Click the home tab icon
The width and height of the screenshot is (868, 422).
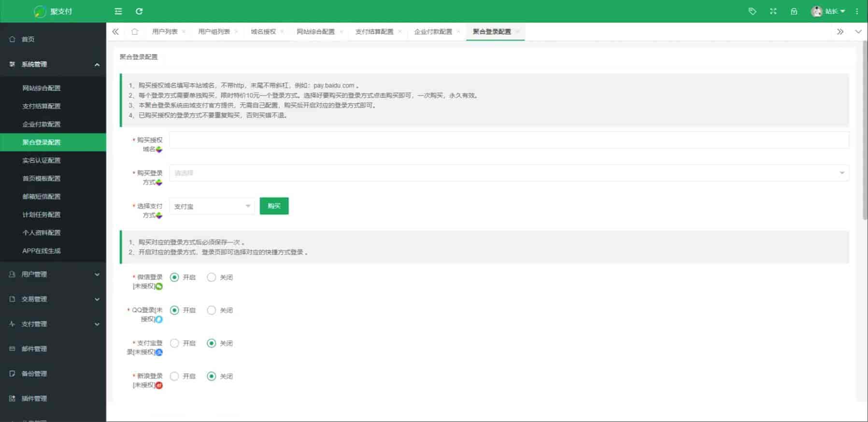135,32
